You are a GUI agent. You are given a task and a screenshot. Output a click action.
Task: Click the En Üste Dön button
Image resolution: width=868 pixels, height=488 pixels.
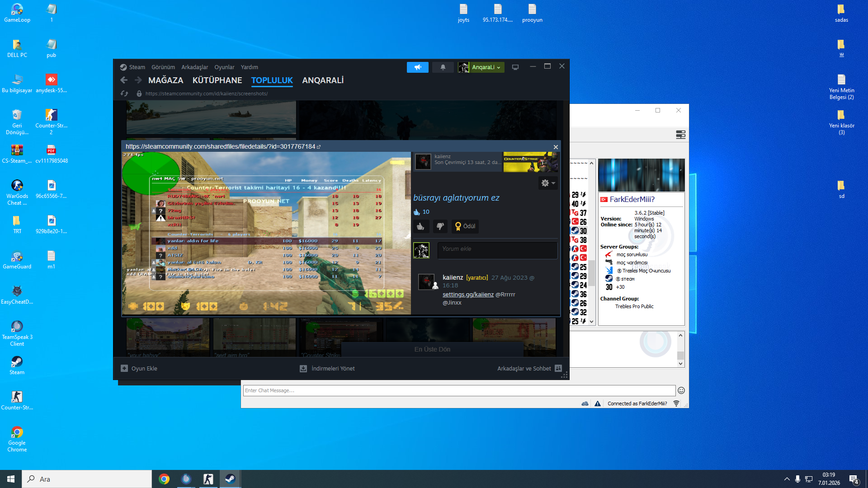tap(432, 349)
